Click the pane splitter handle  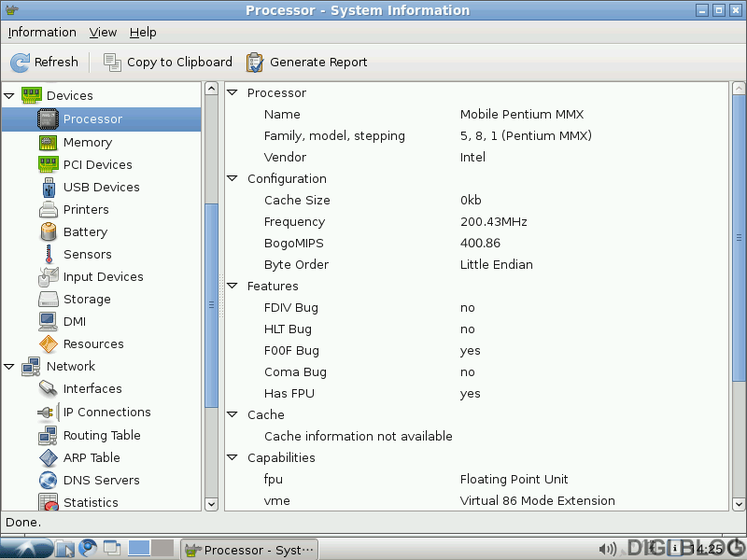[x=221, y=296]
